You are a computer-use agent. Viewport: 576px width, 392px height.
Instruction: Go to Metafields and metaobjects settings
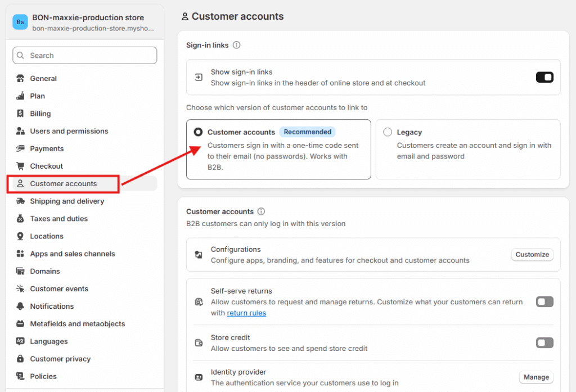coord(77,324)
